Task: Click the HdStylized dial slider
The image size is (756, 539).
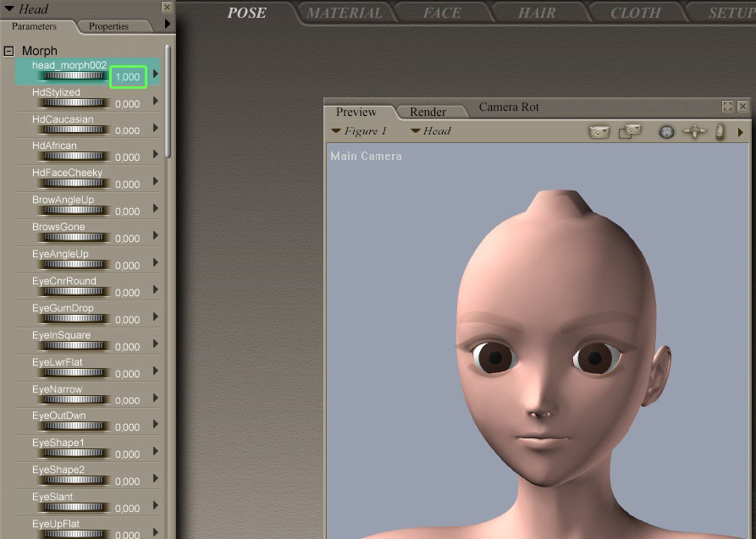Action: pos(74,103)
